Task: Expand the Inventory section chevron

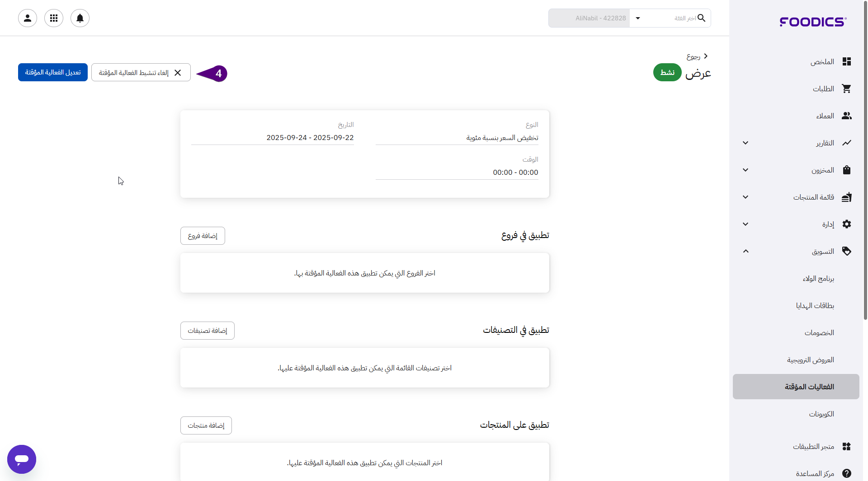Action: (745, 170)
